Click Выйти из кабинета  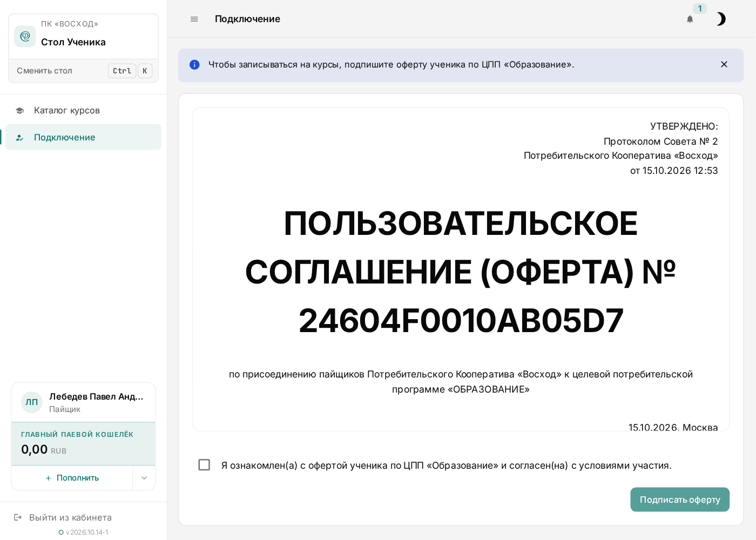click(x=70, y=517)
